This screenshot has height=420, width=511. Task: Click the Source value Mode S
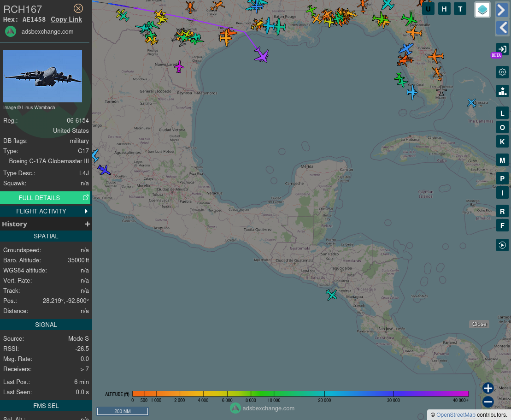click(78, 338)
